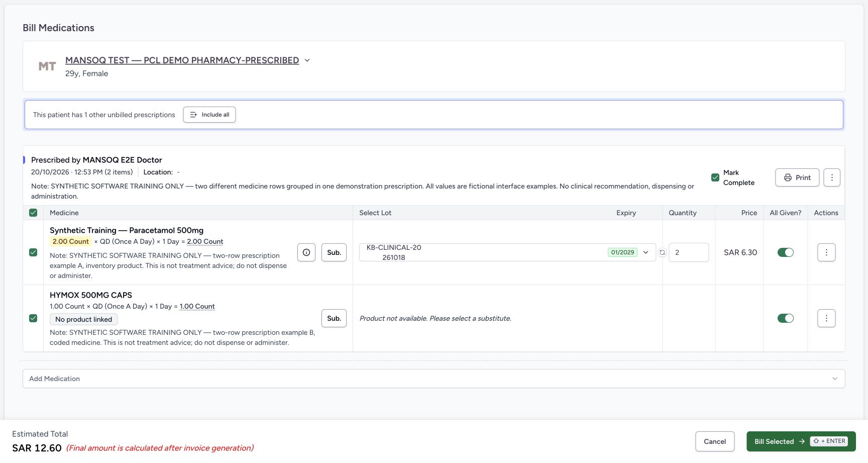Click Sub. for Paracetamol row
The image size is (868, 463).
[334, 252]
